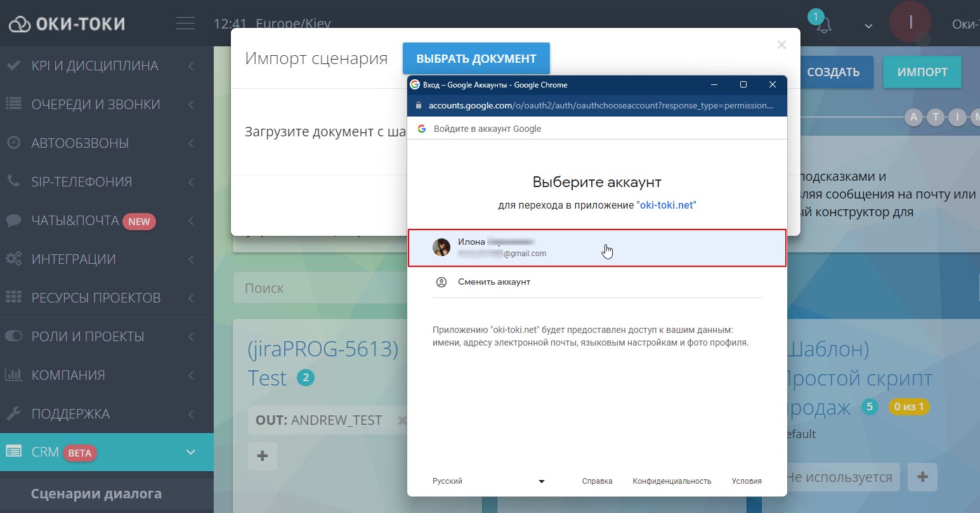This screenshot has width=980, height=513.
Task: Select Сценарии диалога submenu item
Action: pyautogui.click(x=96, y=493)
